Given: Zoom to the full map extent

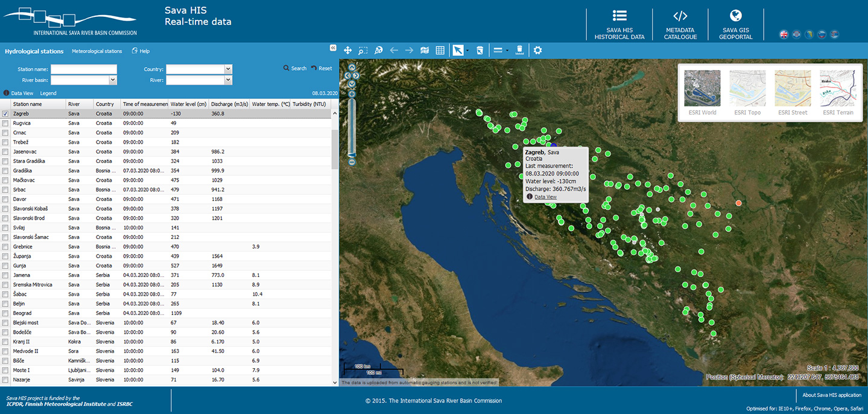Looking at the screenshot, I should coord(378,50).
